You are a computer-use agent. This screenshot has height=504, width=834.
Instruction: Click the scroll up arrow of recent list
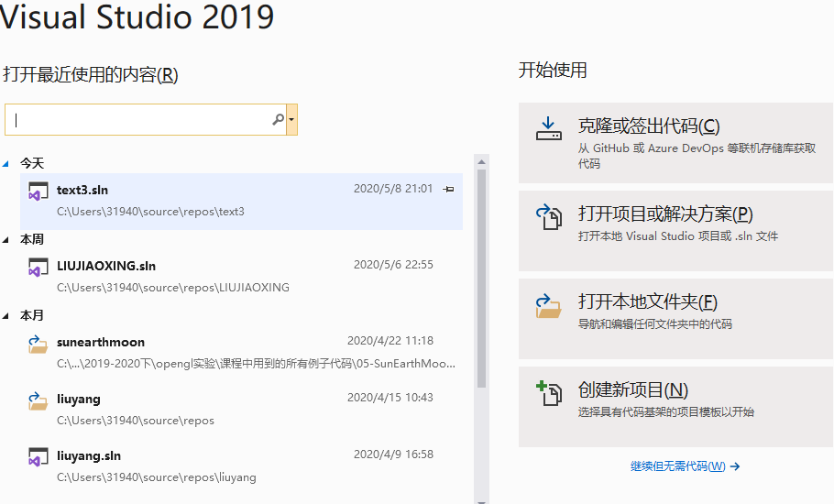click(481, 161)
